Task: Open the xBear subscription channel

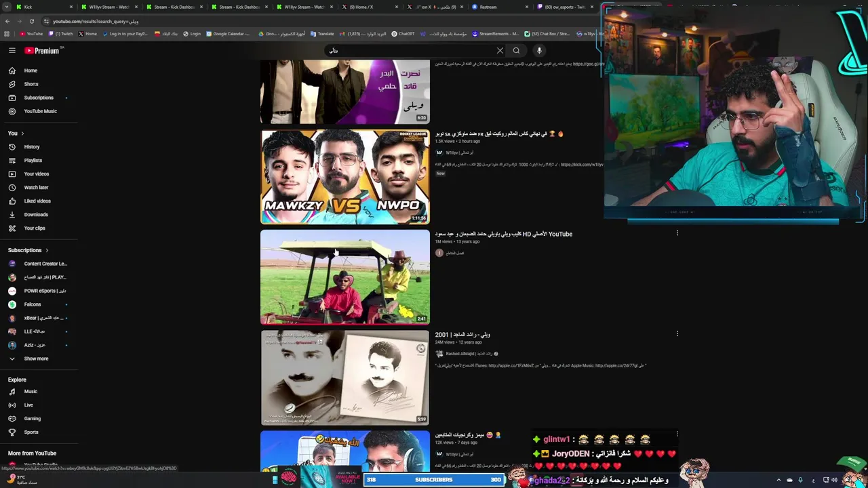Action: (38, 318)
